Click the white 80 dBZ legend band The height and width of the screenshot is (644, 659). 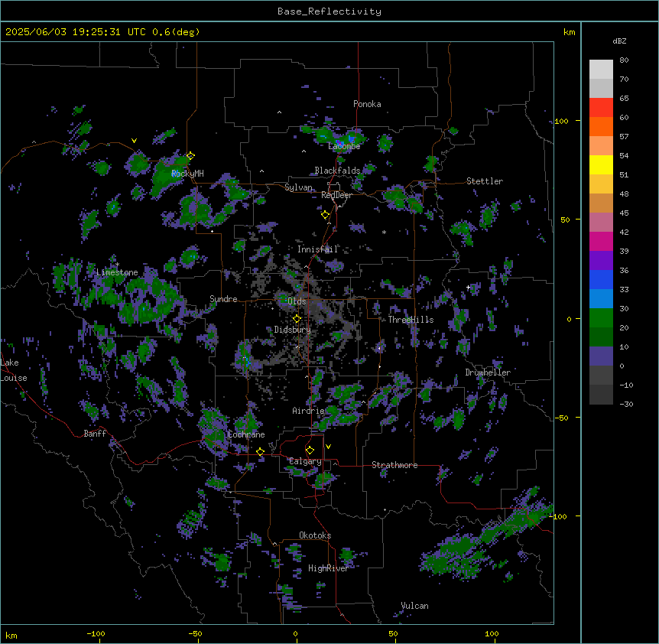click(x=601, y=69)
